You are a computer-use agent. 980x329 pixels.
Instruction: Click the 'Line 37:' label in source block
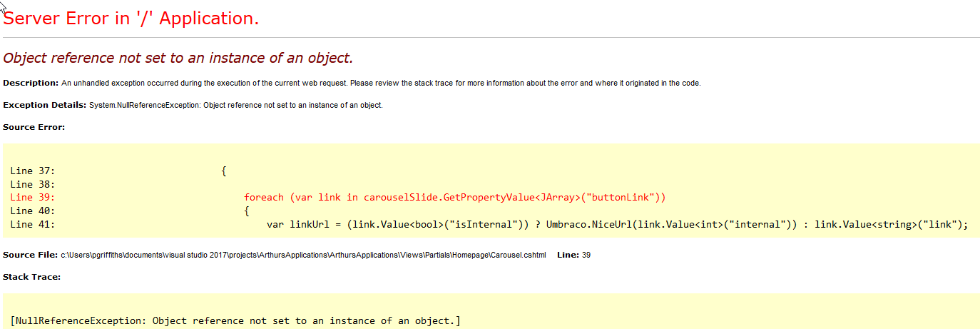[33, 171]
